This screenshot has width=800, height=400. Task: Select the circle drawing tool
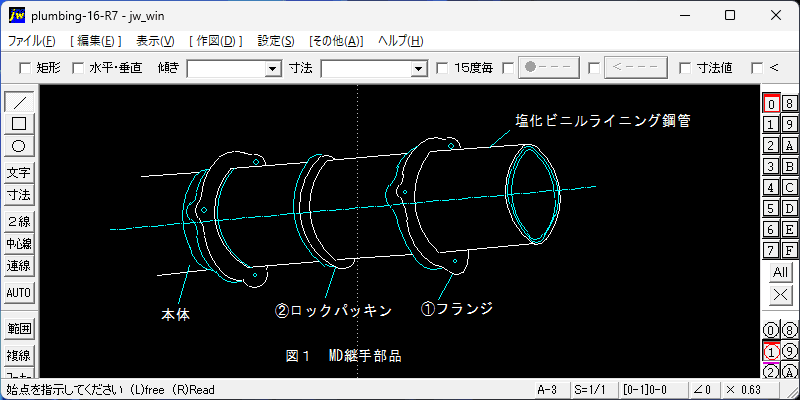[x=19, y=146]
